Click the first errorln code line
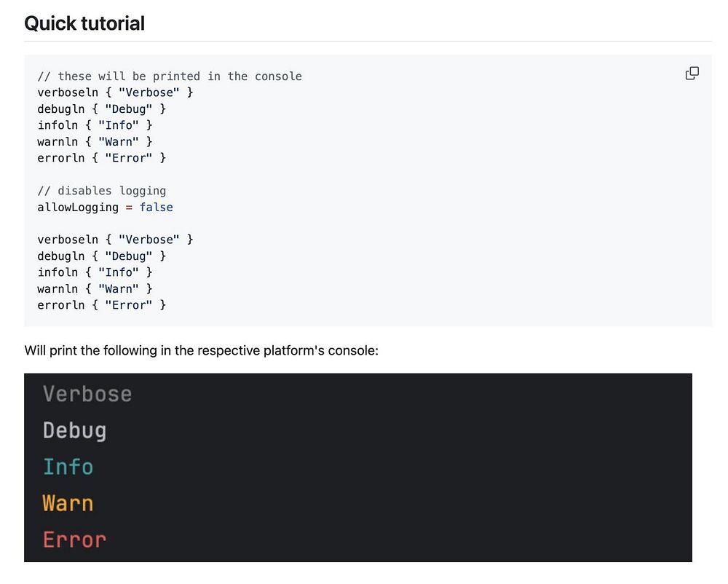The image size is (728, 584). 102,157
